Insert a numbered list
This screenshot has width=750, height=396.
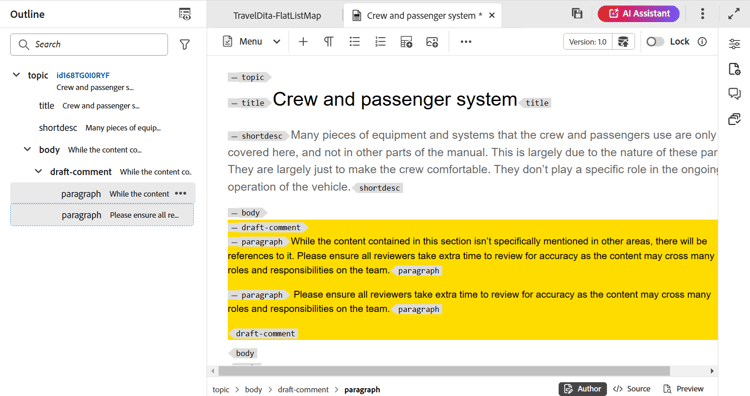coord(380,42)
